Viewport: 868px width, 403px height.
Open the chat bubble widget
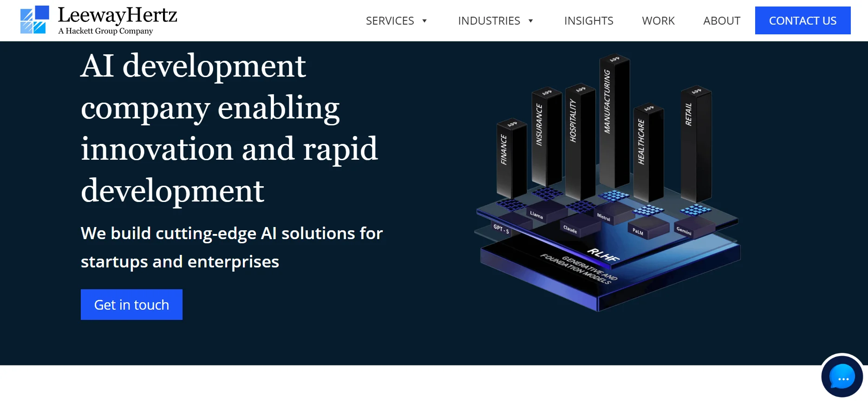(842, 377)
